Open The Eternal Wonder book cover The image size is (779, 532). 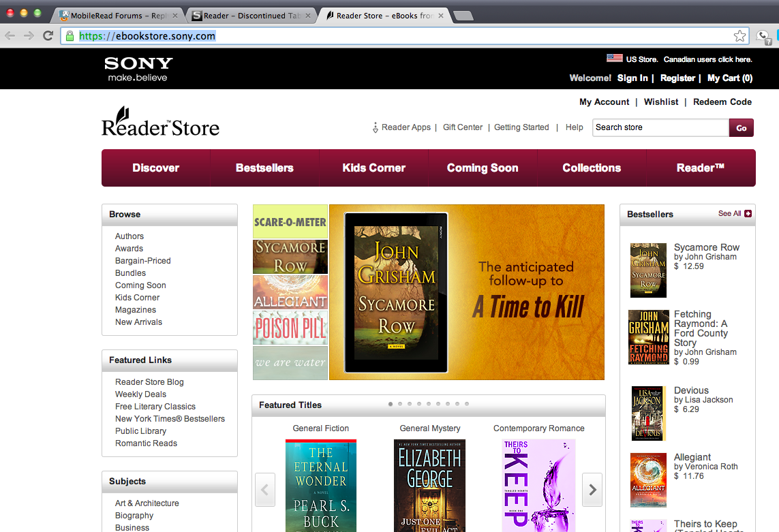point(321,486)
